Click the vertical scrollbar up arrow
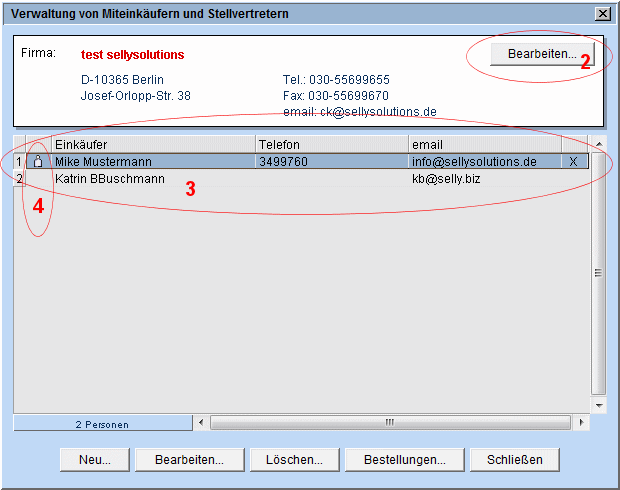620x490 pixels. click(x=599, y=144)
